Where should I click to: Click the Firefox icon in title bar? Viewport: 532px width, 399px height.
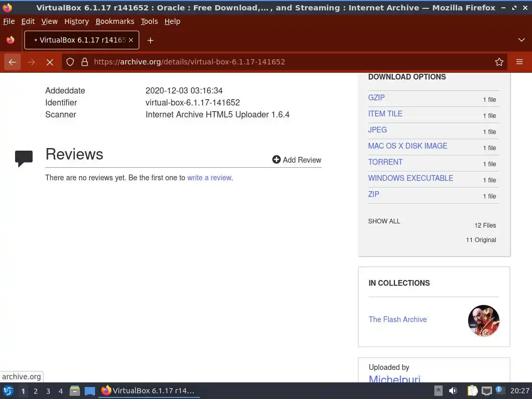tap(7, 7)
